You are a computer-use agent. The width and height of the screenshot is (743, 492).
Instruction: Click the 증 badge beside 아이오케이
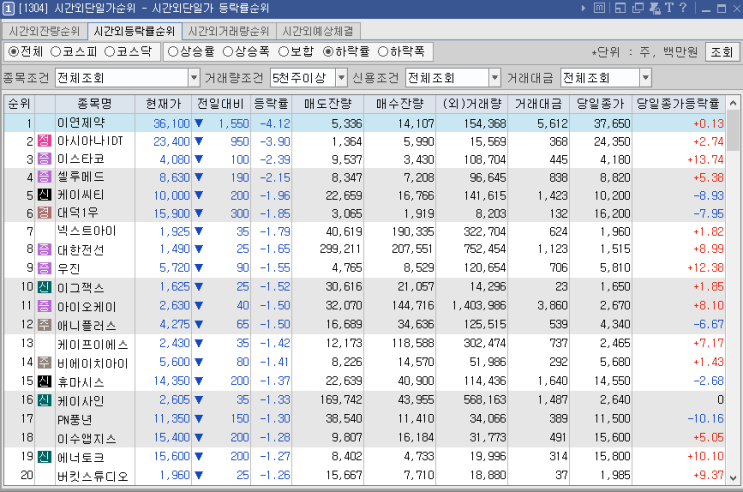tap(44, 306)
